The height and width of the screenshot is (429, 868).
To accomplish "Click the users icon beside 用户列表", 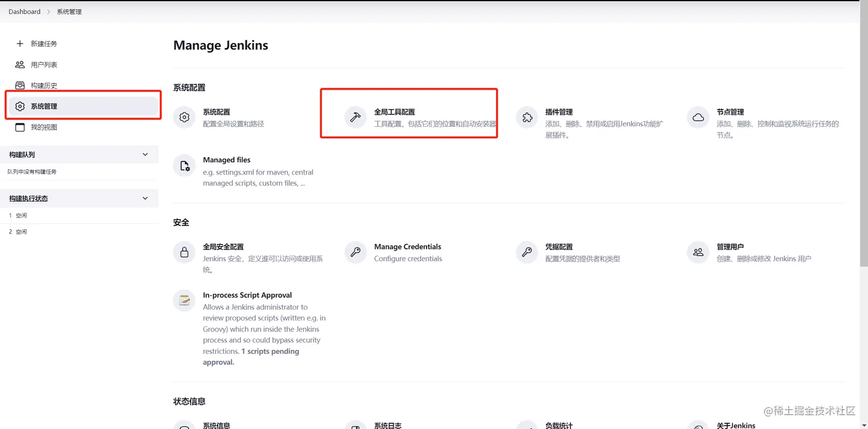I will coord(20,65).
